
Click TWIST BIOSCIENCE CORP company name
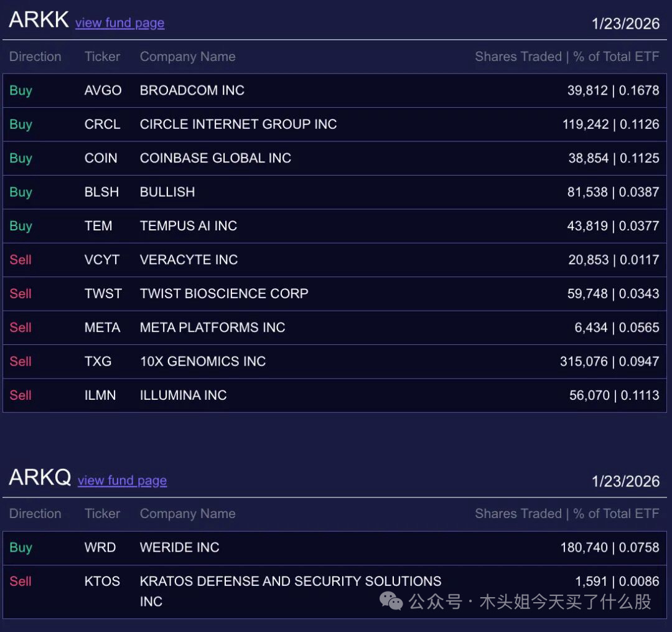coord(224,294)
